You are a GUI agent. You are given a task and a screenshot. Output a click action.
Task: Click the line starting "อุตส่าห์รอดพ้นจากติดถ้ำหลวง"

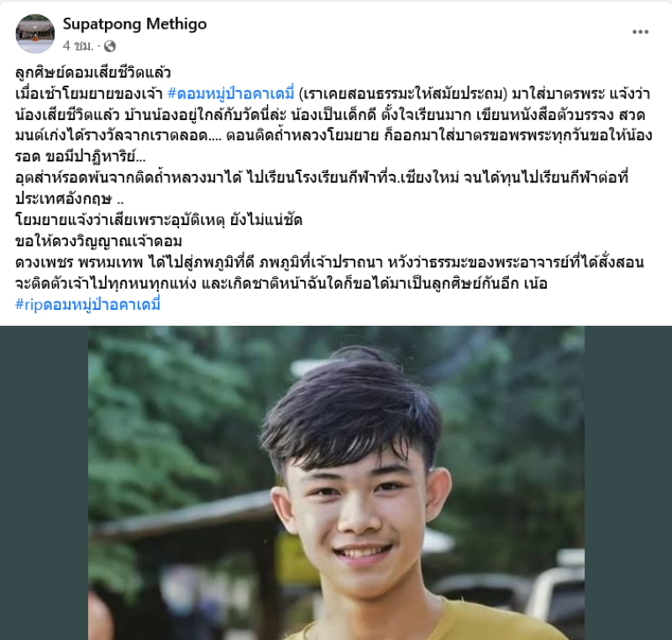click(322, 178)
